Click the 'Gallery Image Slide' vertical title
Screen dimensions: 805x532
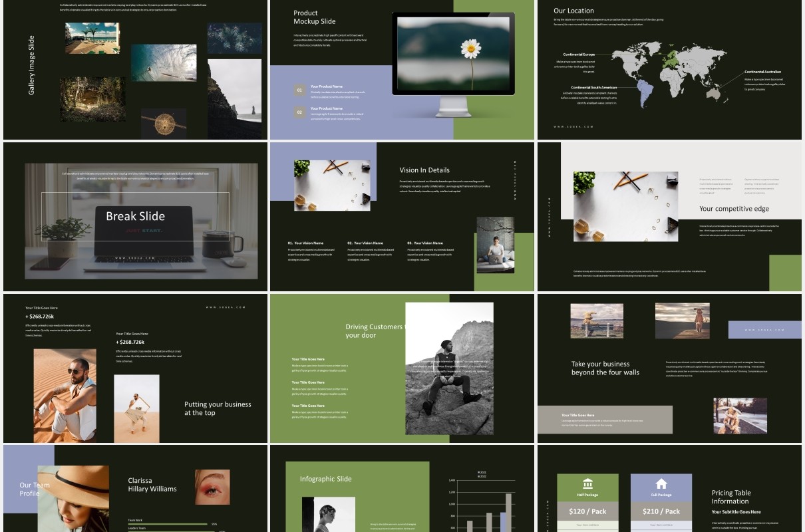[31, 65]
